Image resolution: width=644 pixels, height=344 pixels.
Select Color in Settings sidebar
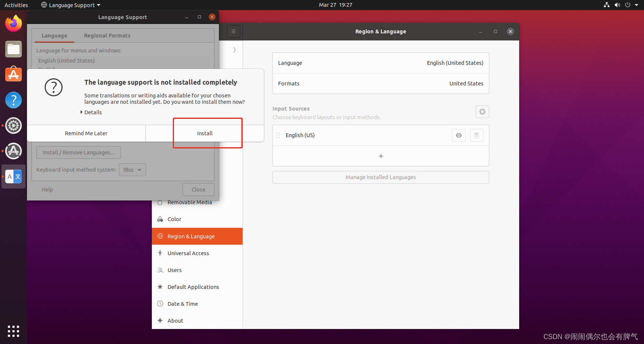click(x=197, y=219)
